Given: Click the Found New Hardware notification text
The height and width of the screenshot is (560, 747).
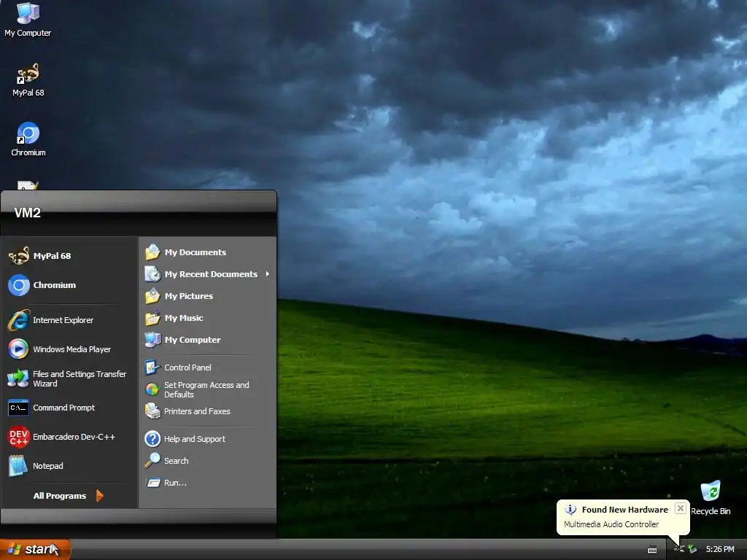Looking at the screenshot, I should [624, 510].
